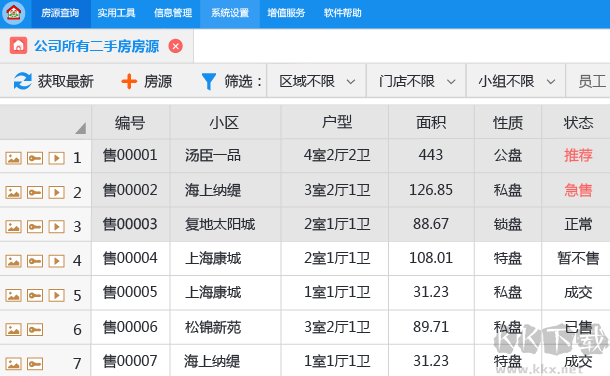
Task: View photos icon for row 7
Action: coord(13,364)
